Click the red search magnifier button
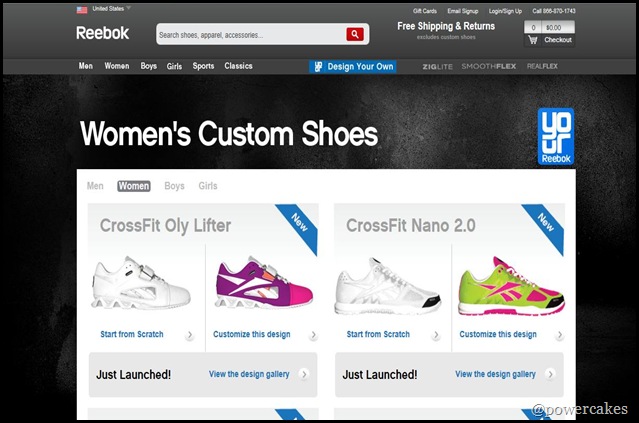The height and width of the screenshot is (423, 639). [355, 34]
